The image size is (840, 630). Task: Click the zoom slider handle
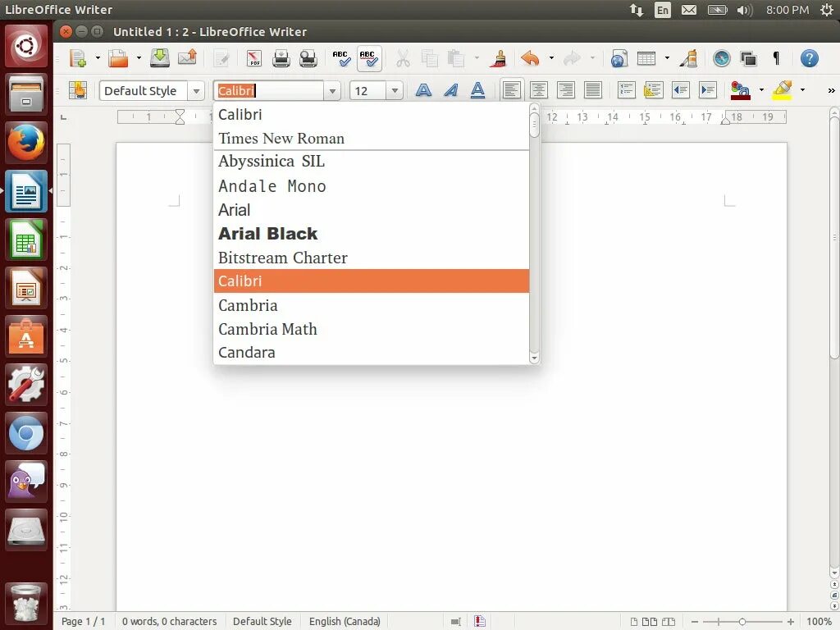(x=742, y=622)
